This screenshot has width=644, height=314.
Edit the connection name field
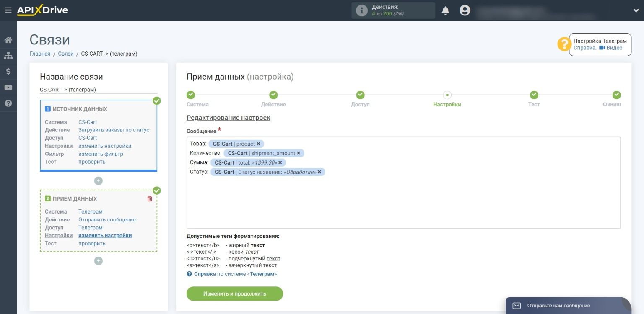point(99,90)
